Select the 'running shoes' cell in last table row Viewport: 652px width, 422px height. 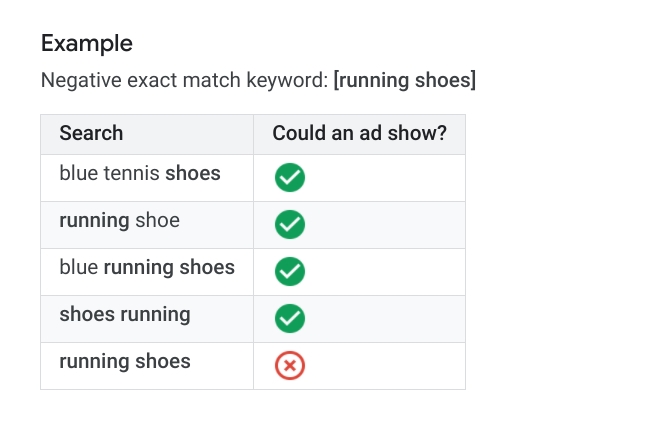pos(124,361)
